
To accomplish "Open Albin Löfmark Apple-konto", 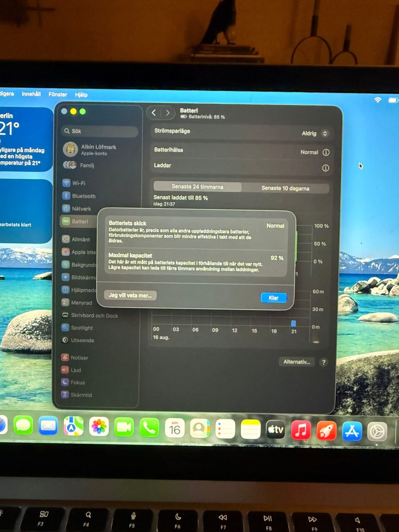I will pos(90,150).
